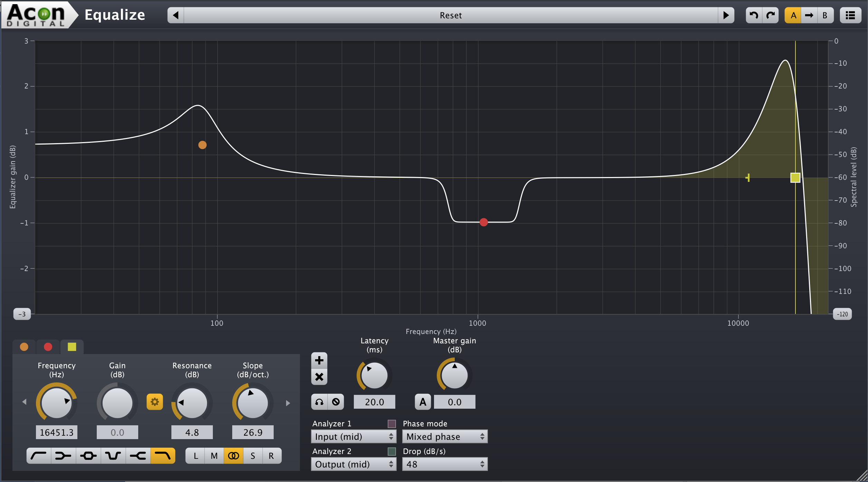Select the notch filter shape
The width and height of the screenshot is (868, 482).
(113, 456)
